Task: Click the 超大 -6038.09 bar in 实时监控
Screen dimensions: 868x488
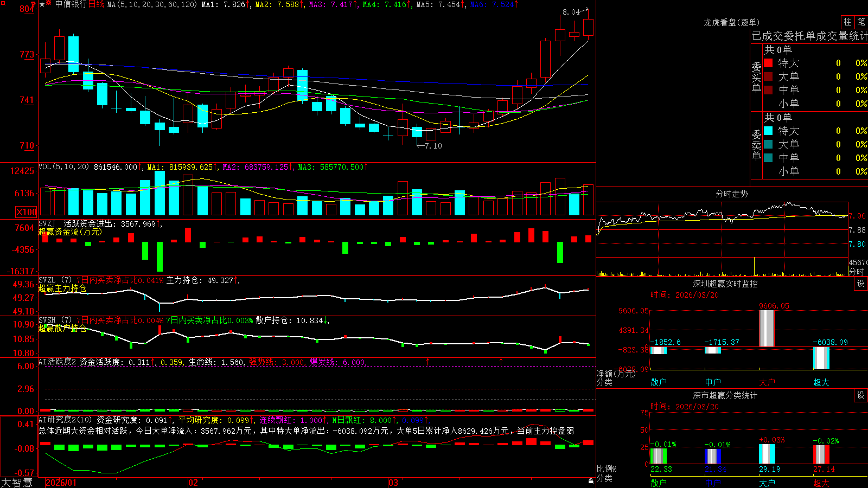Action: coord(821,358)
